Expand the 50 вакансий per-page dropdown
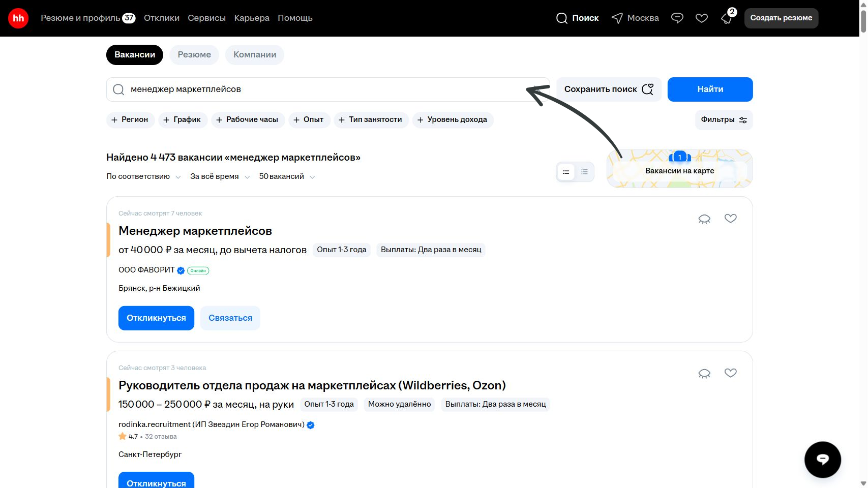 287,176
